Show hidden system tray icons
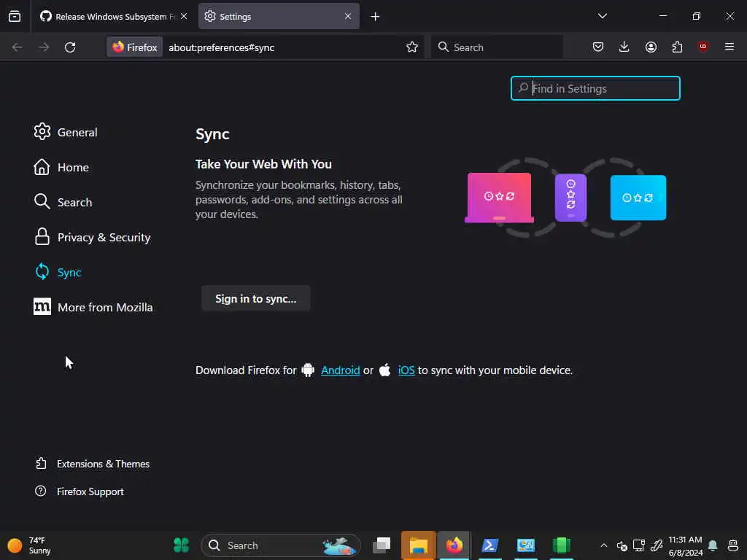 (x=603, y=545)
